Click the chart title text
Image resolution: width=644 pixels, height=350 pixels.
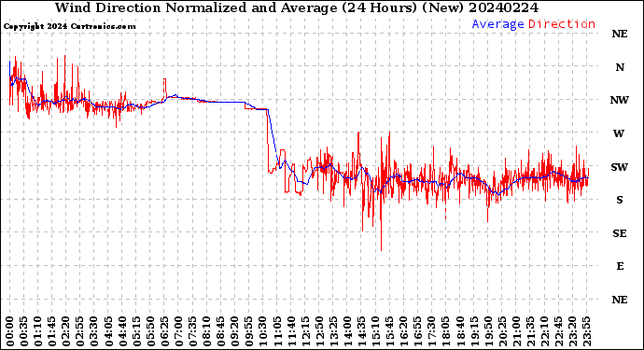click(x=297, y=7)
